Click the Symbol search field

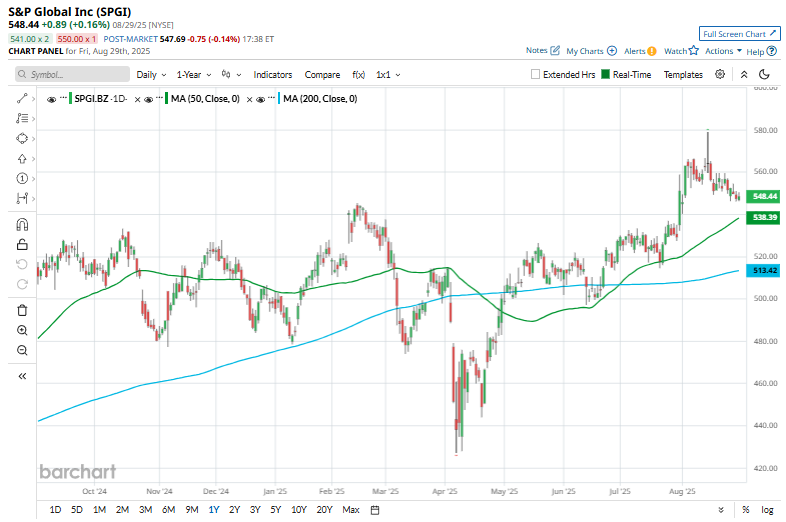[x=72, y=74]
